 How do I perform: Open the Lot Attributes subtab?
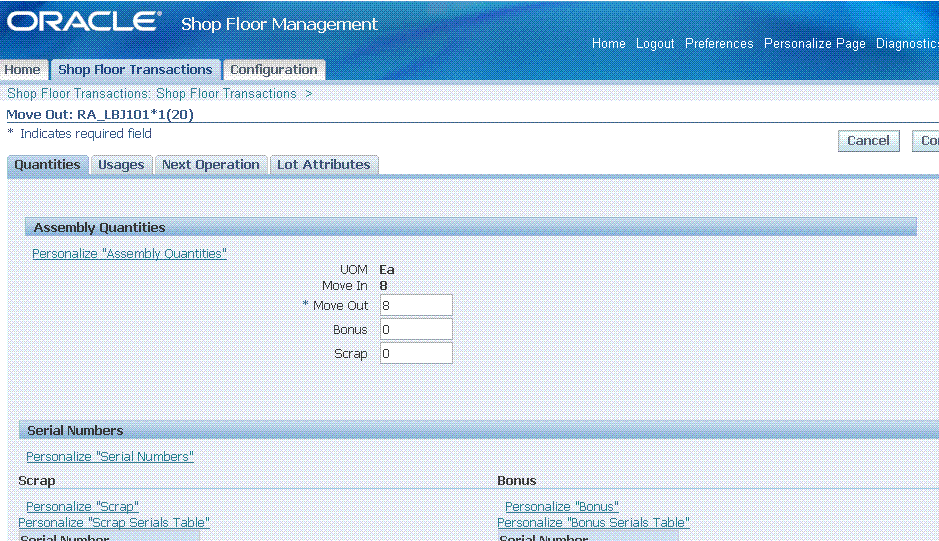point(323,165)
